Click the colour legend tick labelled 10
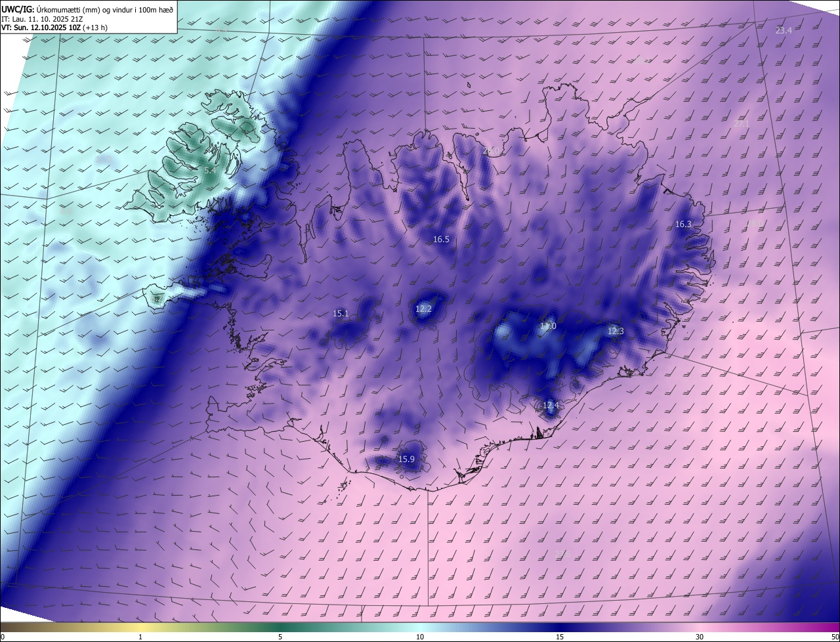Screen dimensions: 840x642 pos(420,637)
